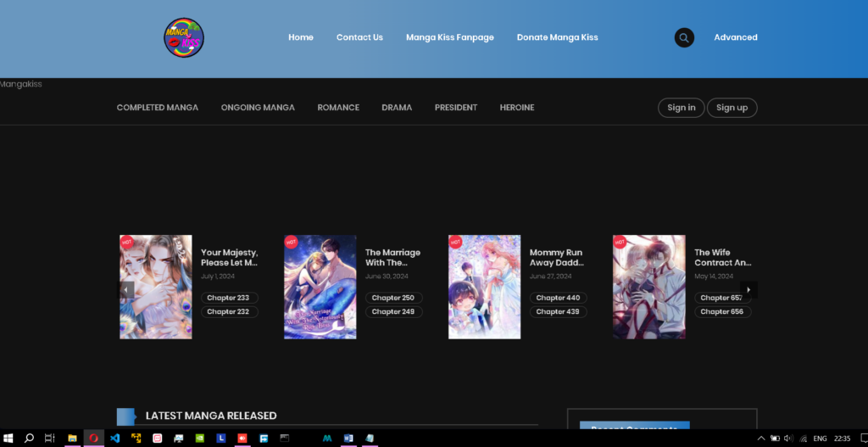The width and height of the screenshot is (868, 447).
Task: Switch the ENG input language
Action: (x=820, y=439)
